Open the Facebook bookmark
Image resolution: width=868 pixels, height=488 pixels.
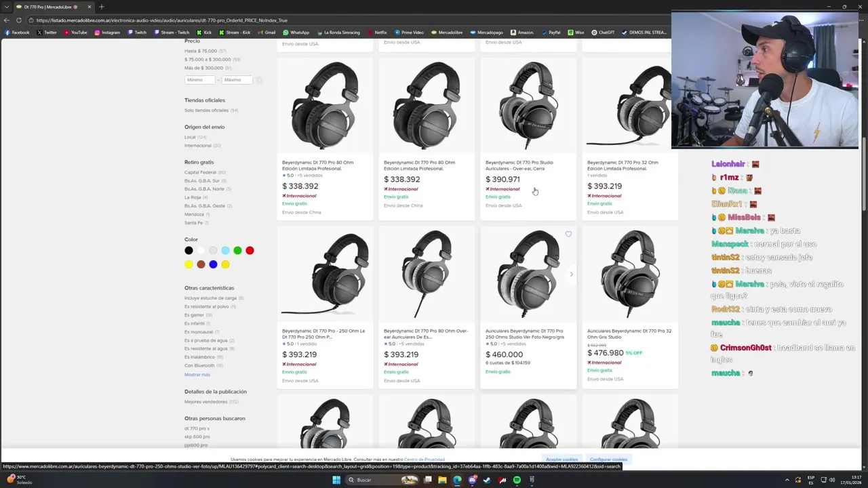pos(17,33)
